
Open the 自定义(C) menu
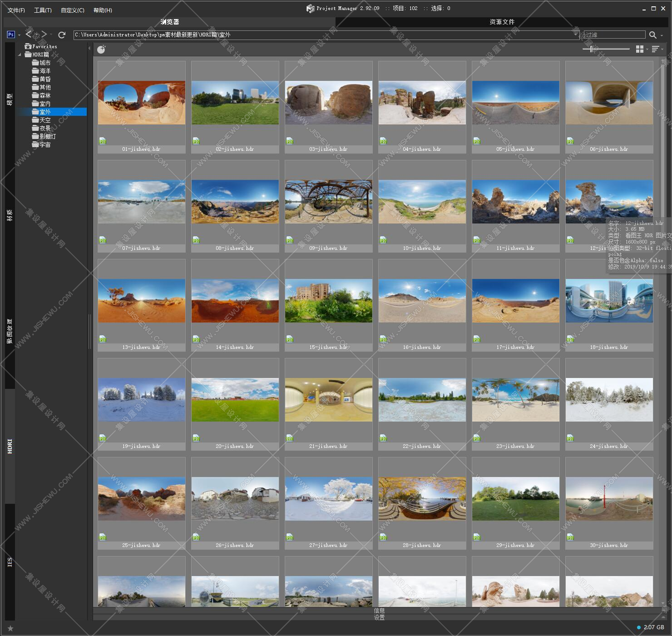pos(73,10)
